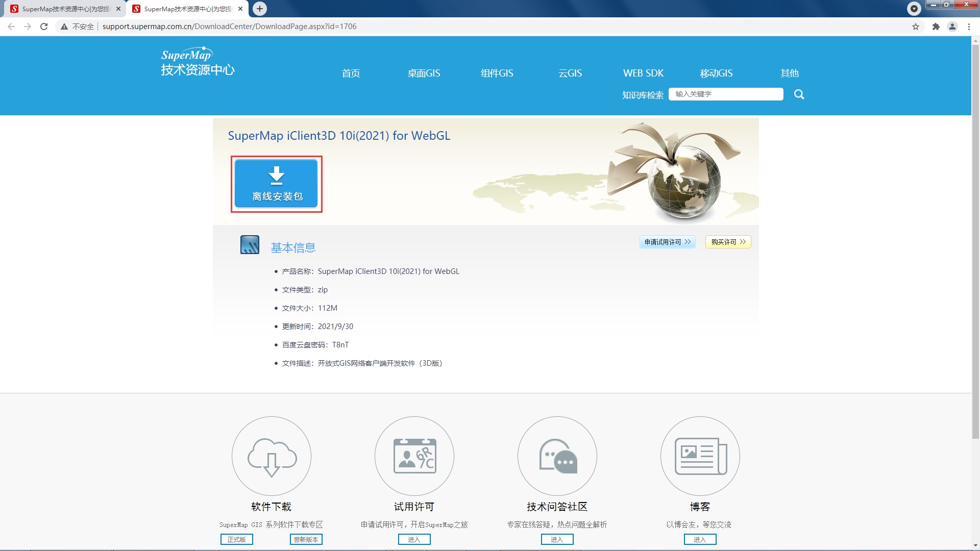Click the 文件类型: zip line
980x551 pixels.
tap(305, 290)
